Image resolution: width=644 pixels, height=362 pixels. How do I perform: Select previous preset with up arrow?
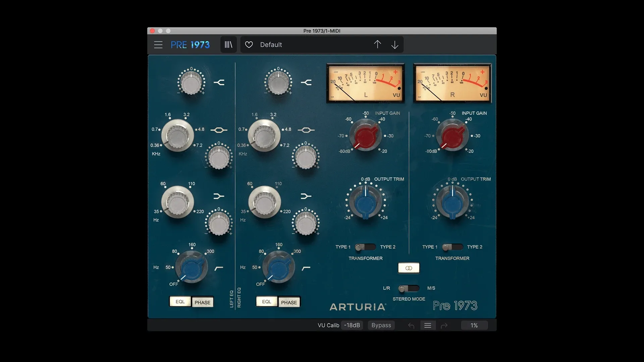(377, 45)
